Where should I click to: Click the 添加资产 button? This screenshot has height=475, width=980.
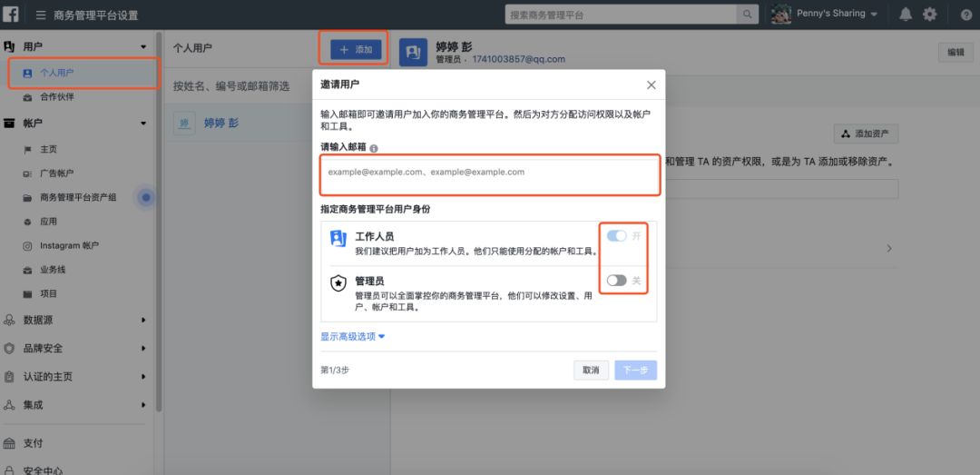point(866,134)
